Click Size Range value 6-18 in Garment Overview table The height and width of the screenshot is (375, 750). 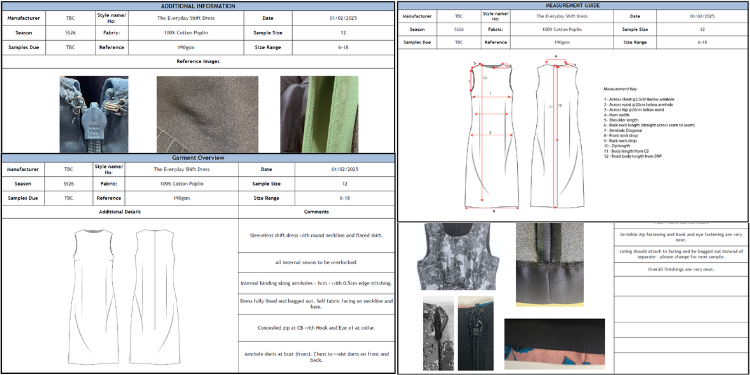[344, 198]
